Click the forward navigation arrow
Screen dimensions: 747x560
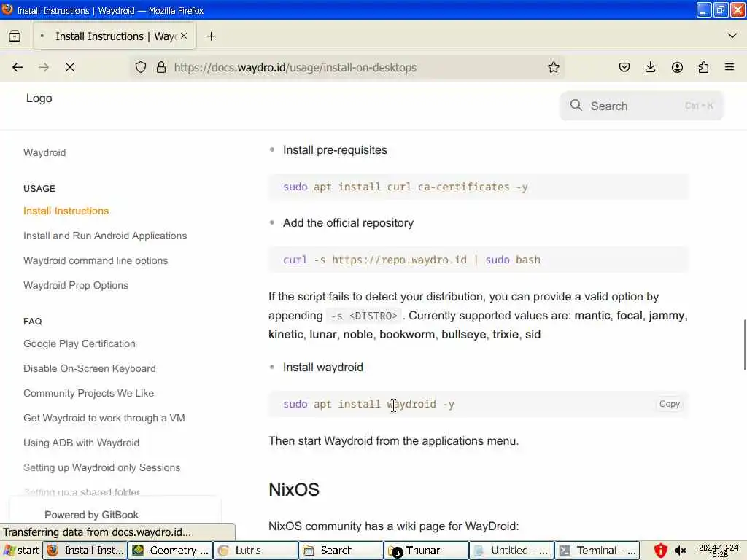pyautogui.click(x=43, y=67)
